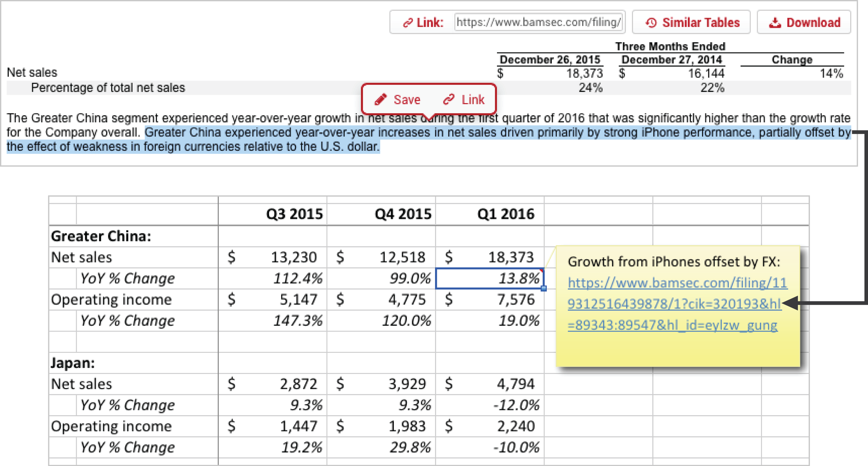This screenshot has height=466, width=868.
Task: Select the -10.0% cell
Action: coord(490,447)
